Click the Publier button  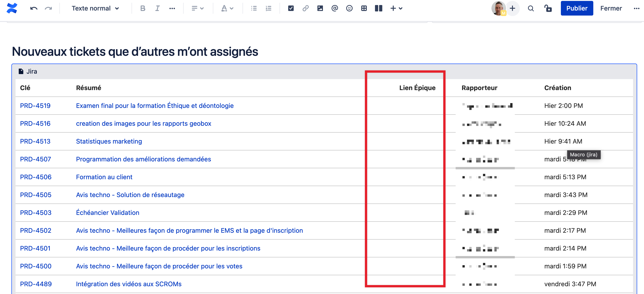coord(577,8)
